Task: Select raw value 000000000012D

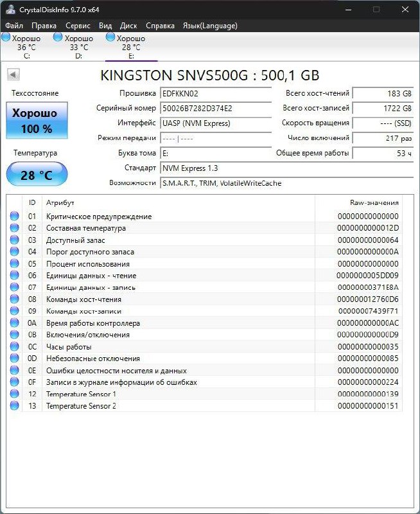Action: pyautogui.click(x=368, y=228)
